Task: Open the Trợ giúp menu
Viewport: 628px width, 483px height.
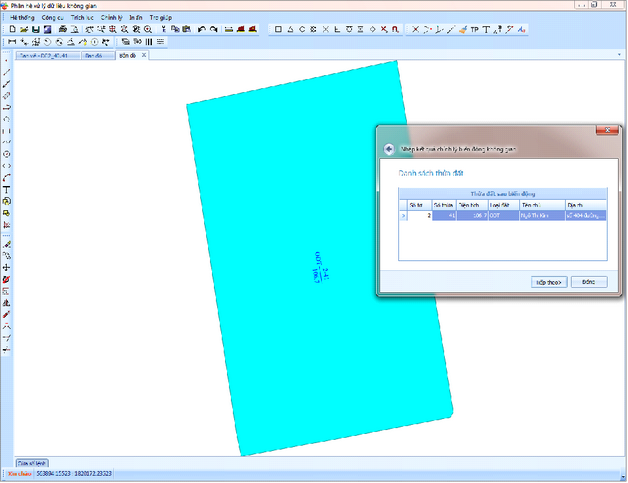Action: tap(160, 18)
